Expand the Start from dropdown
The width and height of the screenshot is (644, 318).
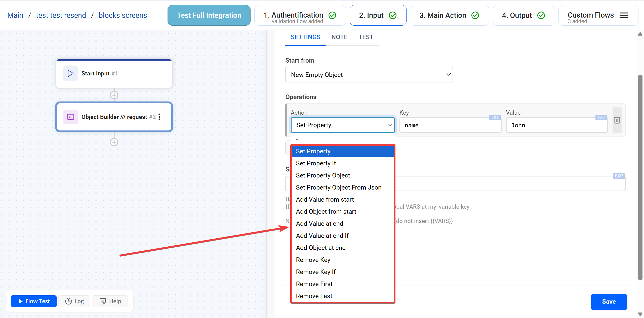[369, 75]
